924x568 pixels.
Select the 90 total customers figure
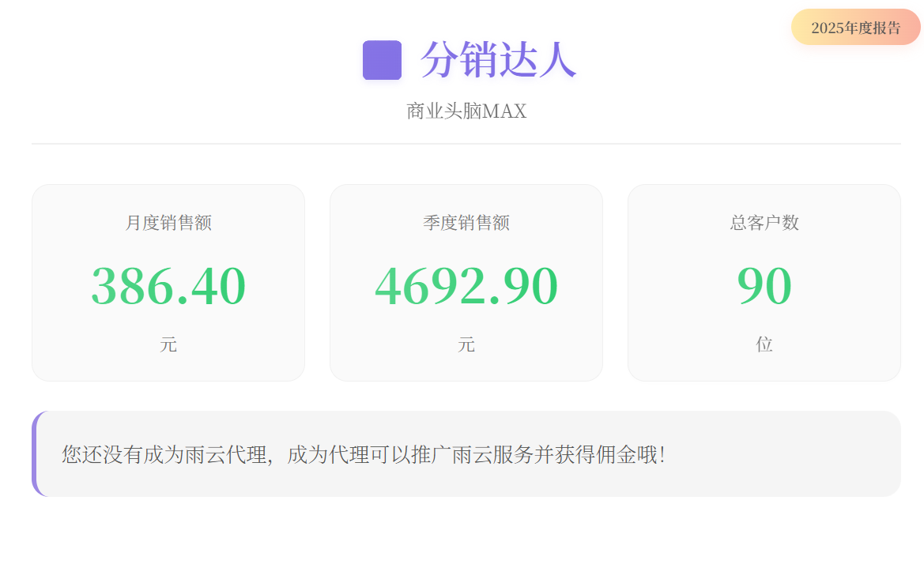tap(764, 286)
